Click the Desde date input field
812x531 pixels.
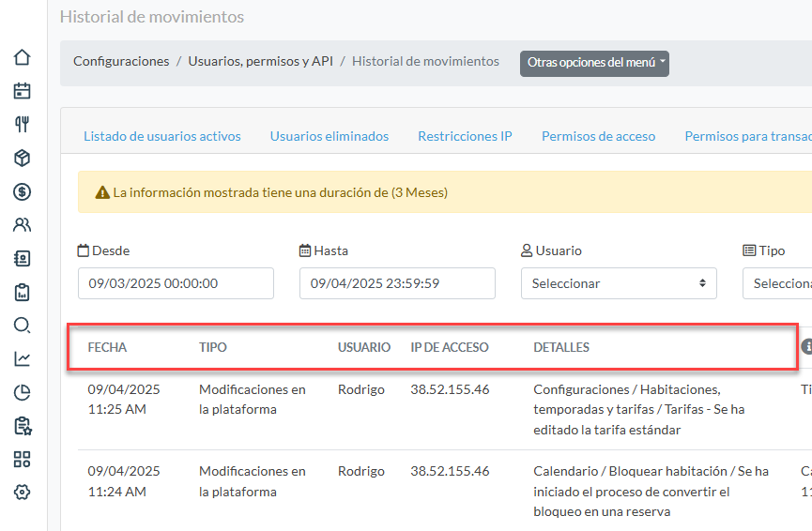click(176, 283)
